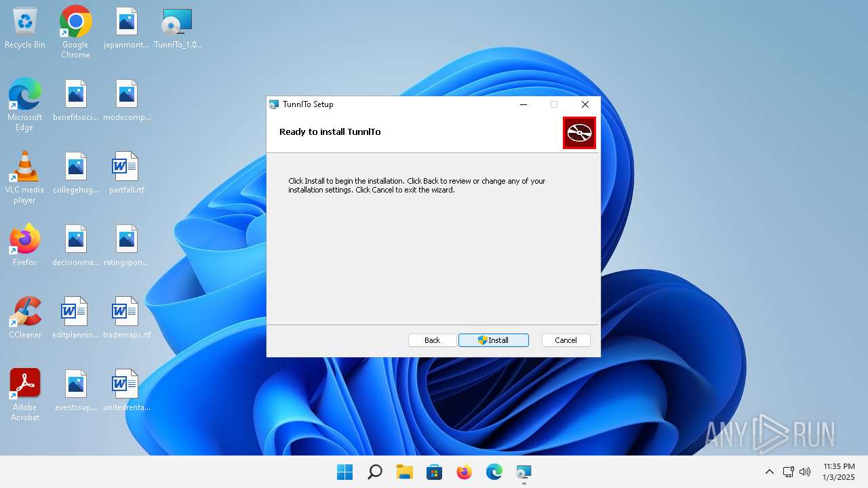Screen dimensions: 868x488
Task: Open network status in system tray
Action: pyautogui.click(x=789, y=472)
